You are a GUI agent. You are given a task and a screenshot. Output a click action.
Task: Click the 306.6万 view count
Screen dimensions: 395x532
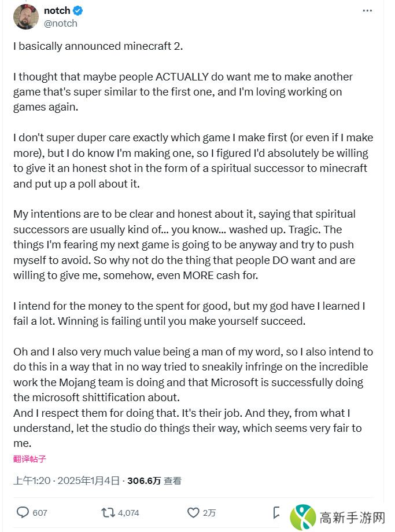pyautogui.click(x=144, y=480)
